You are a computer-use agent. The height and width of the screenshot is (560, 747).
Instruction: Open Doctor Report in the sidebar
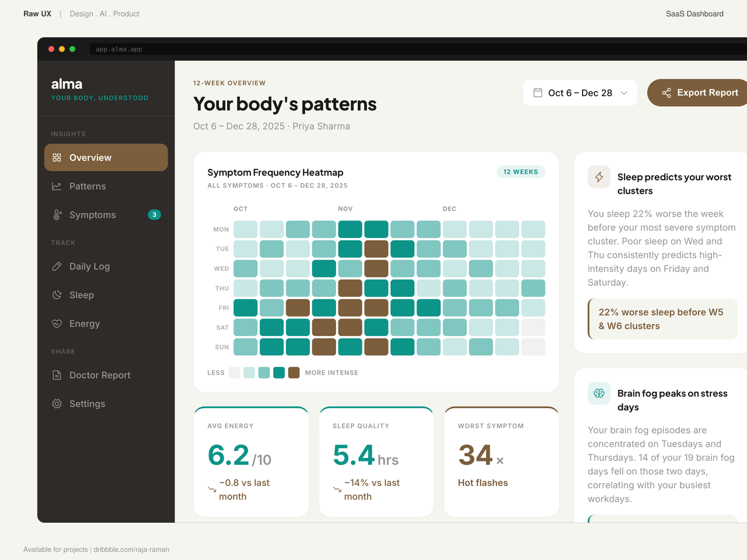click(106, 375)
